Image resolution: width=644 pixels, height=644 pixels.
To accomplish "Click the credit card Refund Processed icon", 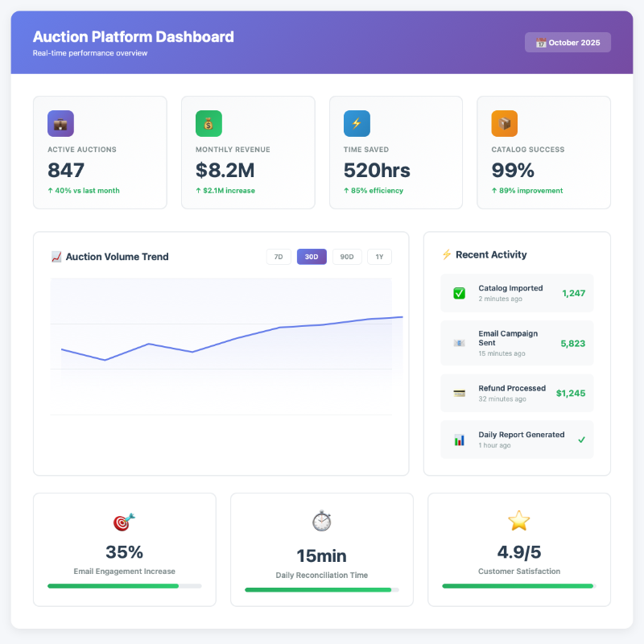I will (x=459, y=393).
